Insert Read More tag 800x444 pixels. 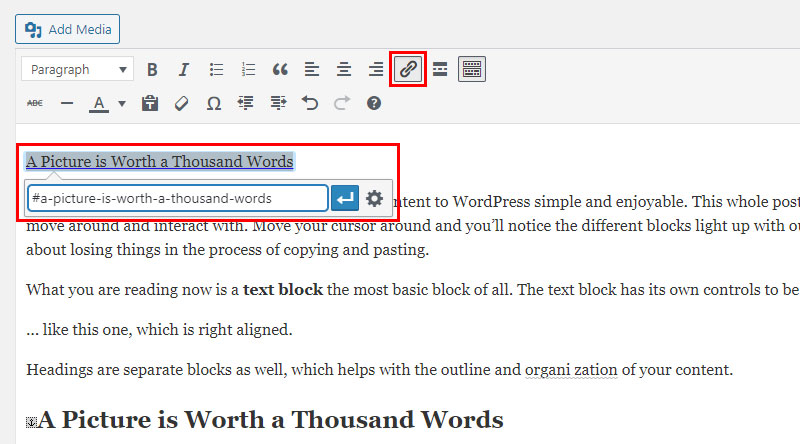(x=440, y=69)
